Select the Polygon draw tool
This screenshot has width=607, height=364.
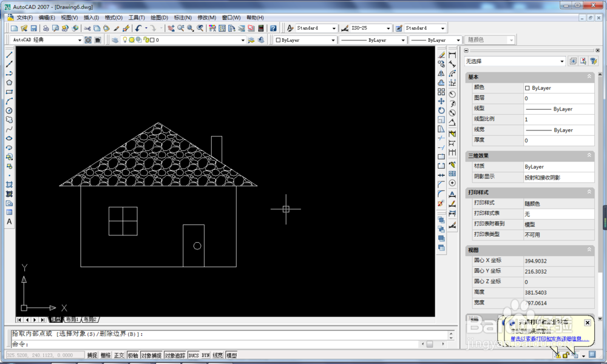(x=9, y=83)
